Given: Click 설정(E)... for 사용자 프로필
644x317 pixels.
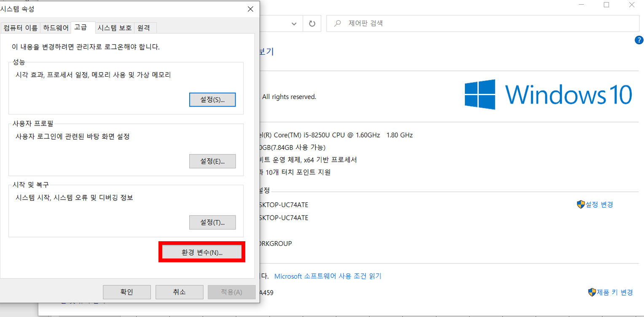Looking at the screenshot, I should click(x=212, y=161).
